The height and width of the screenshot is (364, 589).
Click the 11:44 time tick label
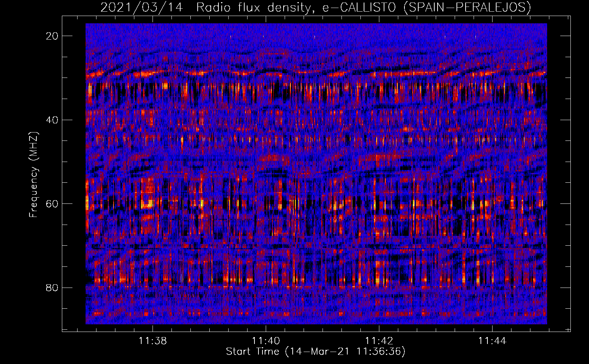pyautogui.click(x=492, y=341)
